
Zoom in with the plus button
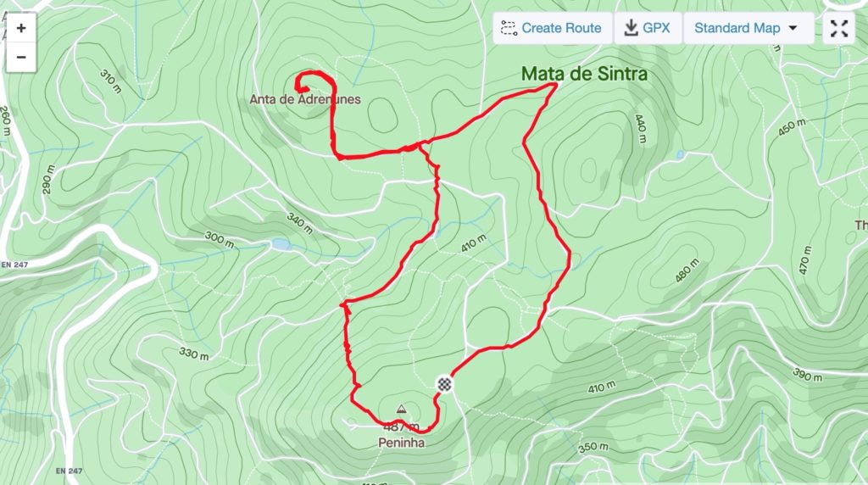[21, 28]
